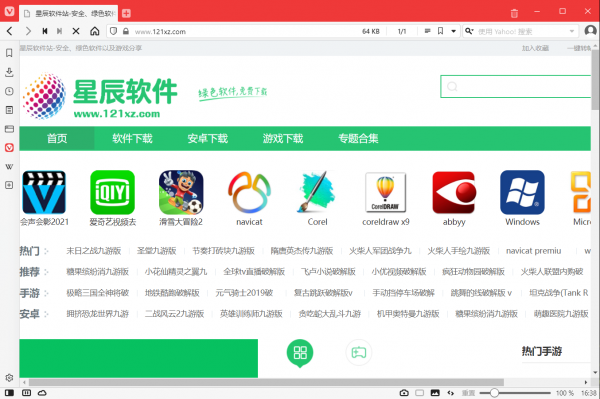Go forward one page in history
The width and height of the screenshot is (600, 399).
[28, 31]
